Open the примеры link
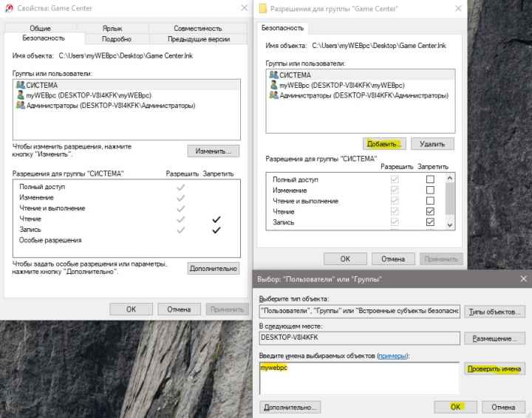 pyautogui.click(x=392, y=356)
